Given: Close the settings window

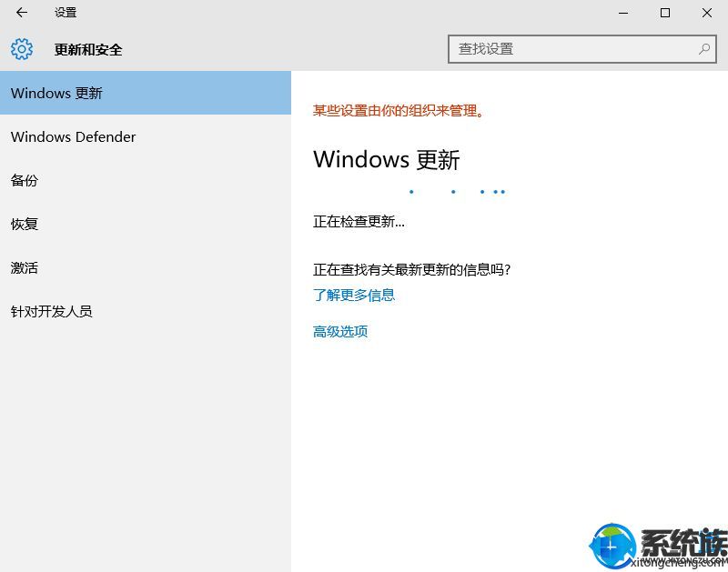Looking at the screenshot, I should 707,13.
